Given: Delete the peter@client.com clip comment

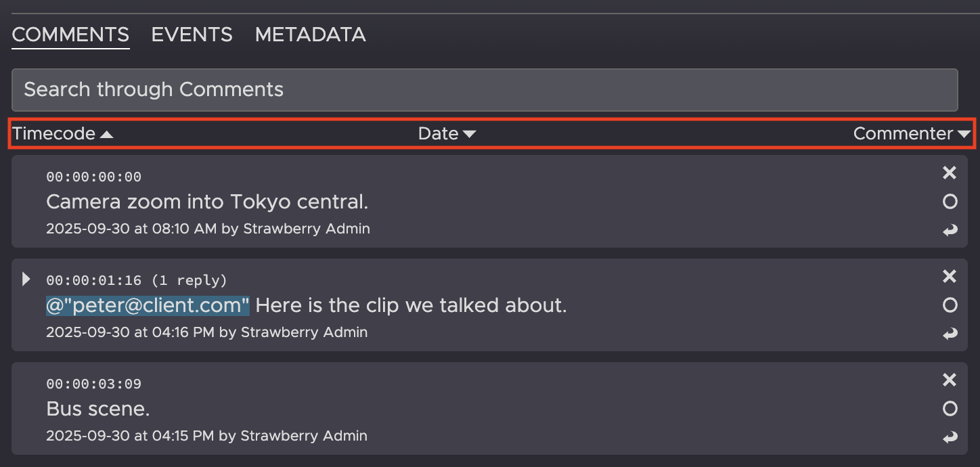Looking at the screenshot, I should pyautogui.click(x=950, y=276).
